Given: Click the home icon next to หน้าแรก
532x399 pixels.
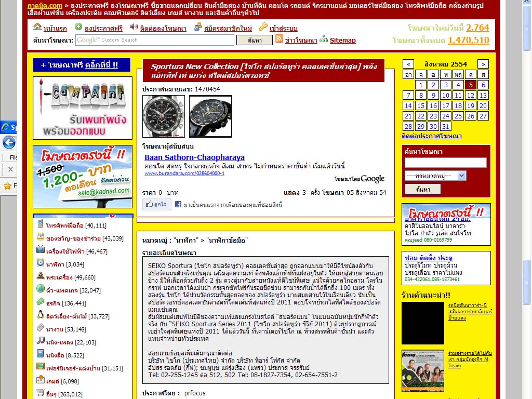Looking at the screenshot, I should point(37,26).
